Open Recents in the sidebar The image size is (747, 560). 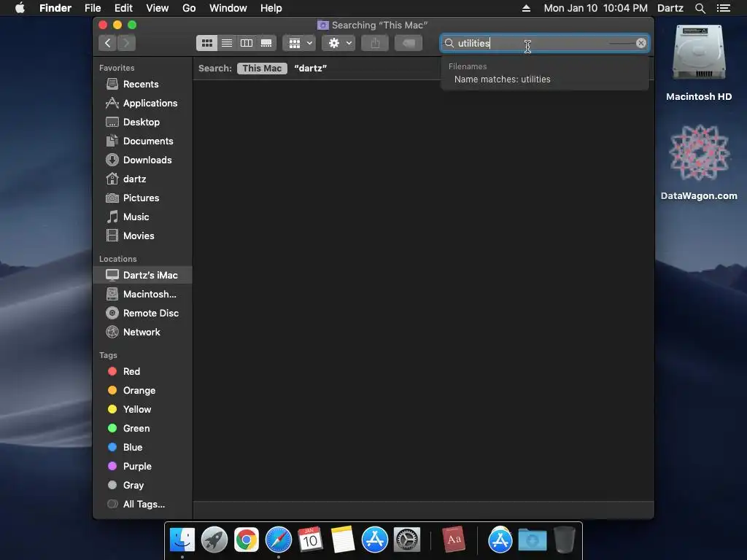click(x=142, y=85)
